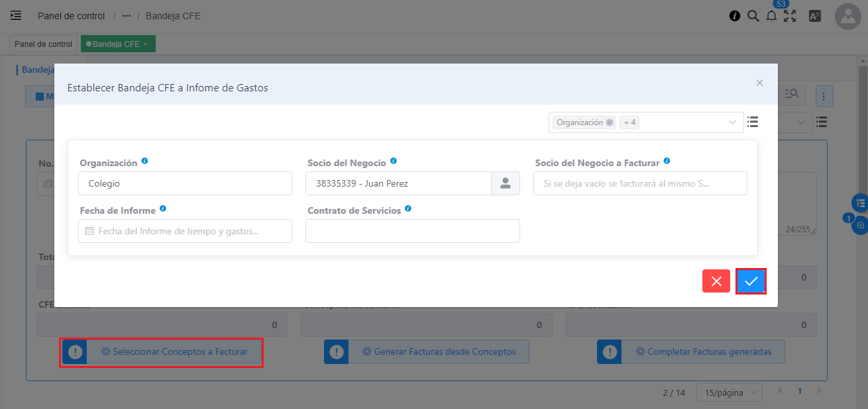Image resolution: width=868 pixels, height=409 pixels.
Task: Switch to the Panel de control tab
Action: [43, 44]
